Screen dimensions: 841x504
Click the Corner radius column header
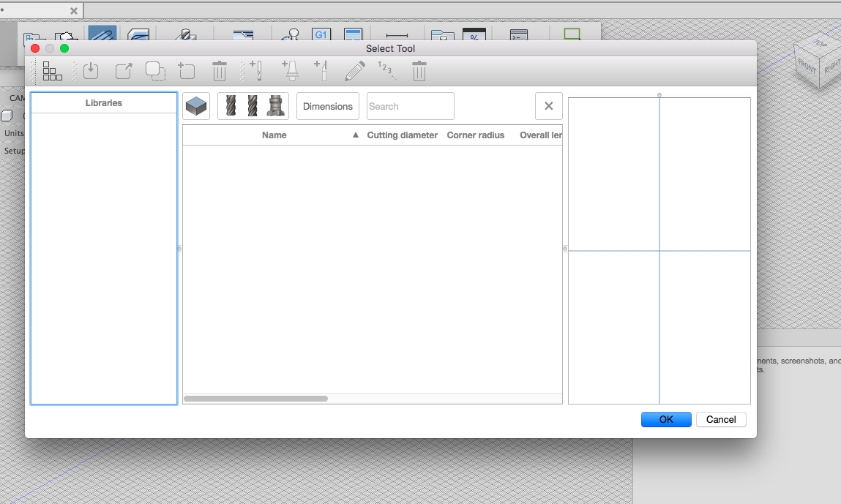pos(476,135)
